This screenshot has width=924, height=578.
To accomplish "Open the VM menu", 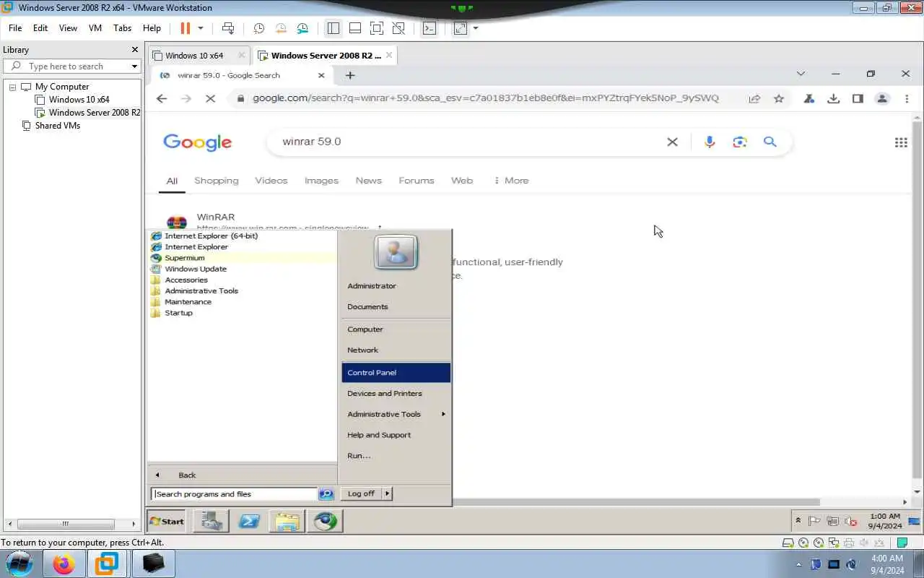I will [95, 28].
